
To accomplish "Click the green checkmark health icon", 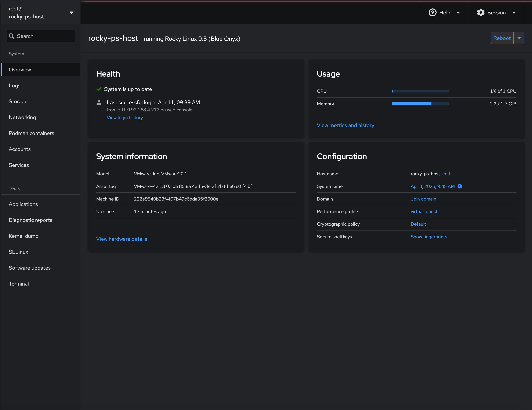I will coord(99,89).
